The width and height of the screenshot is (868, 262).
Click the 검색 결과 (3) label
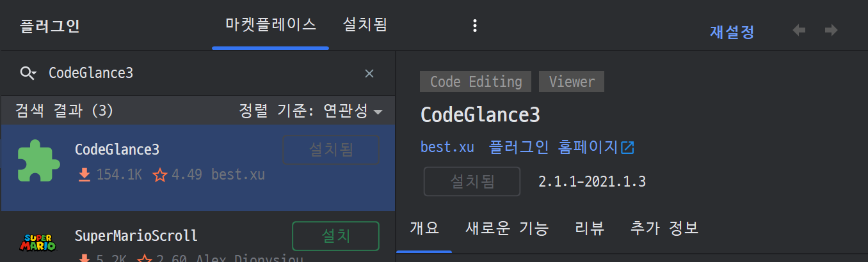point(64,111)
